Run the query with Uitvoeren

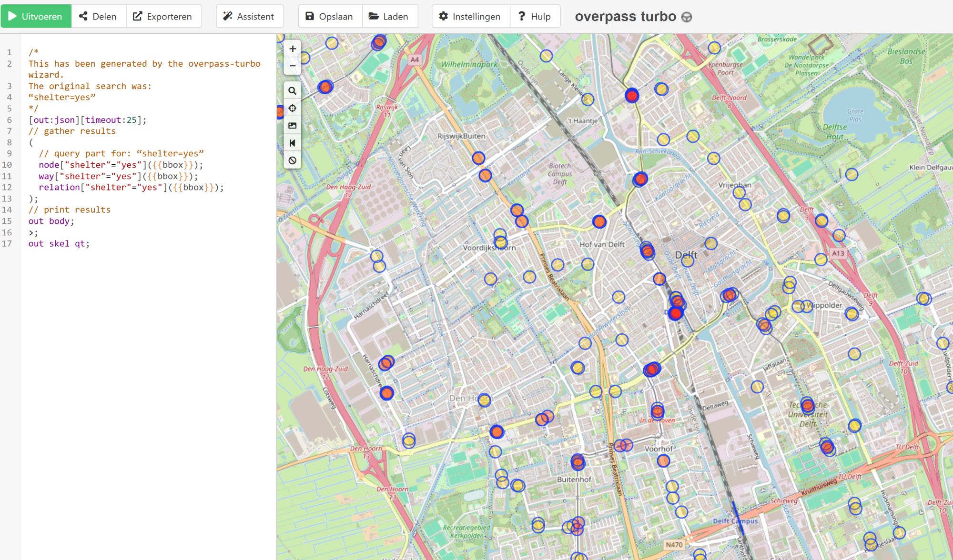[x=36, y=16]
